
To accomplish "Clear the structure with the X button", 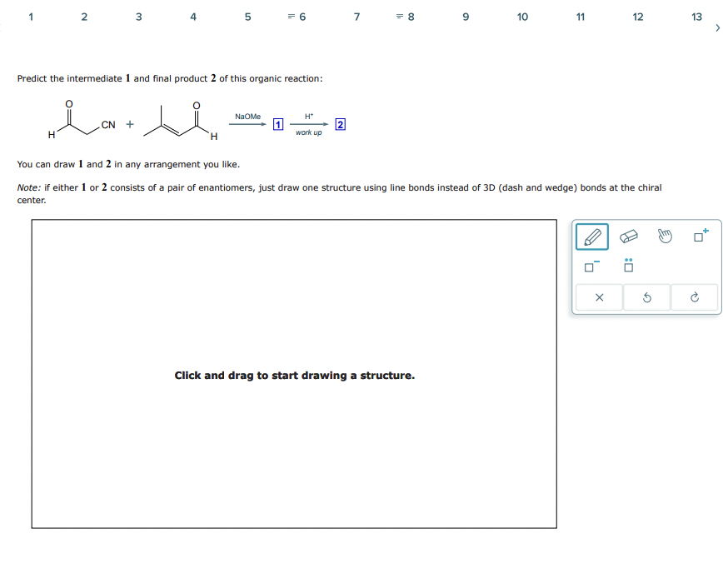I will pyautogui.click(x=598, y=297).
